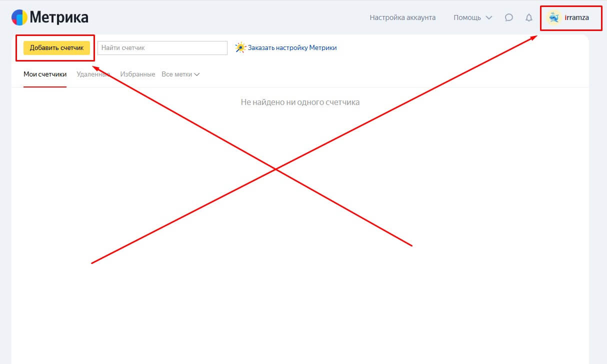The height and width of the screenshot is (364, 607).
Task: Click the irramza user avatar picture
Action: pos(553,17)
